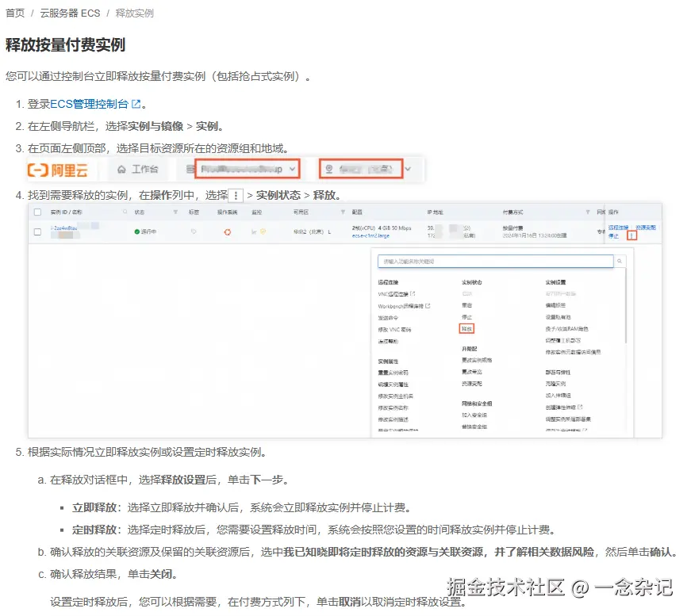Click the red operating system icon in the row
The height and width of the screenshot is (616, 691).
coord(228,232)
